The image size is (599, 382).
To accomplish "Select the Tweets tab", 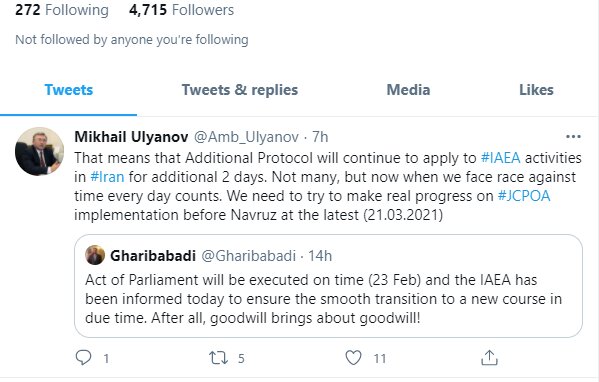I will (69, 90).
